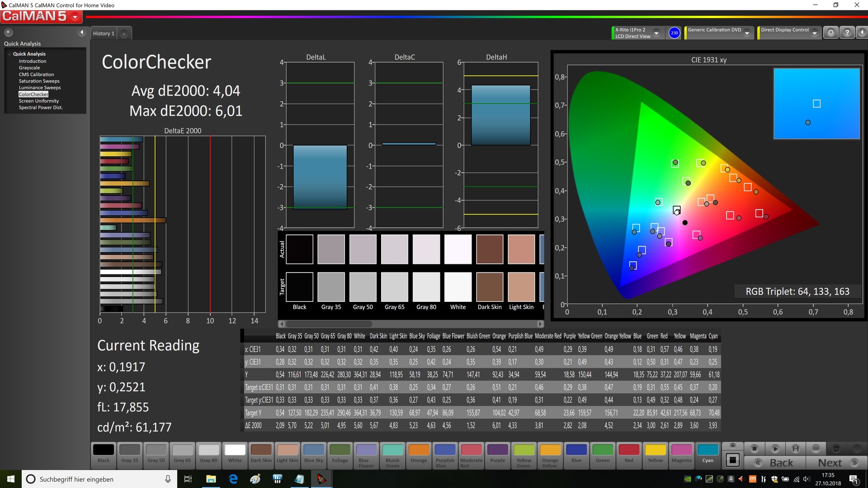Select the Cyan color swatch

[x=708, y=454]
